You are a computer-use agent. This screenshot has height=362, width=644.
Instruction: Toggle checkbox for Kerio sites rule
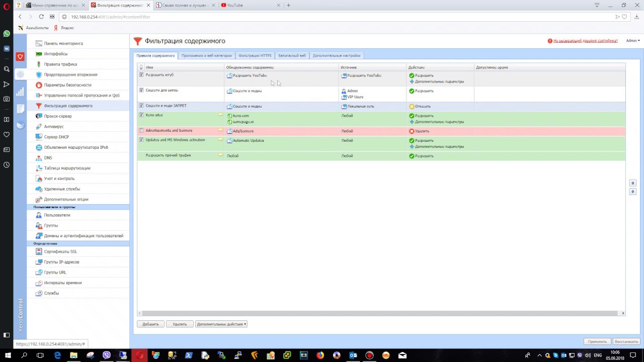pos(141,115)
